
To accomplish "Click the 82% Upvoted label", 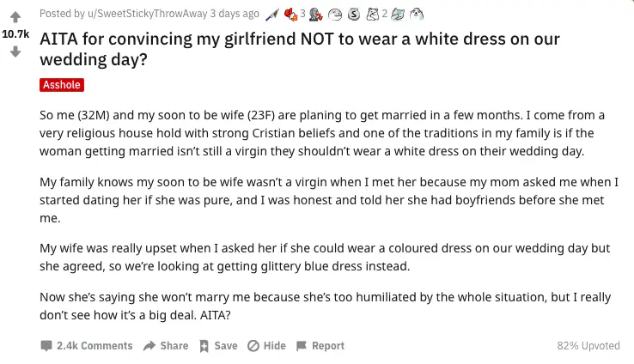I will [x=588, y=346].
